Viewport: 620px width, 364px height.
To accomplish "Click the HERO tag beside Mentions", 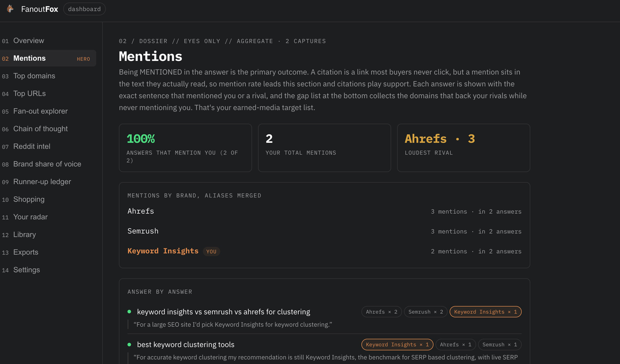I will 83,59.
